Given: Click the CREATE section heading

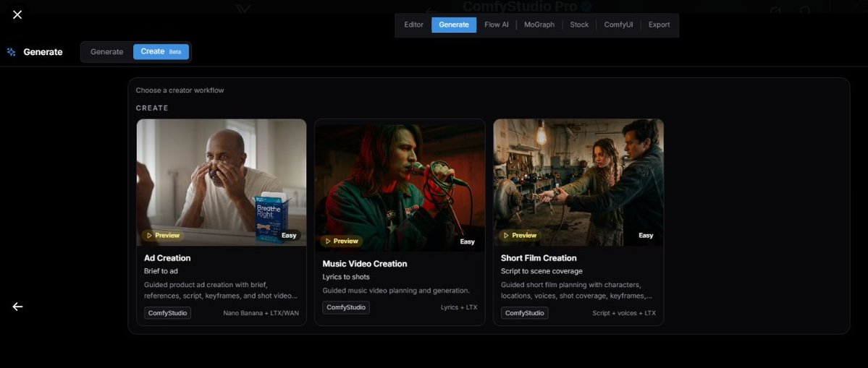Looking at the screenshot, I should (x=152, y=108).
